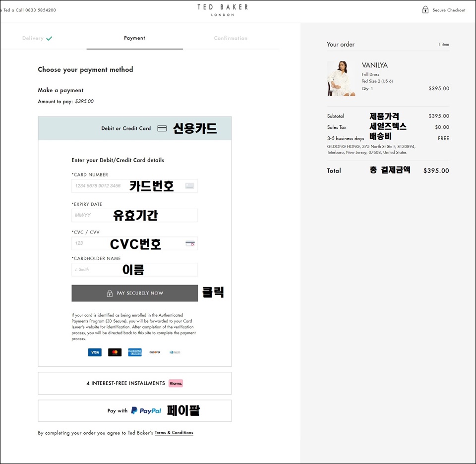Click the Visa card logo
This screenshot has height=464, width=476.
click(95, 352)
